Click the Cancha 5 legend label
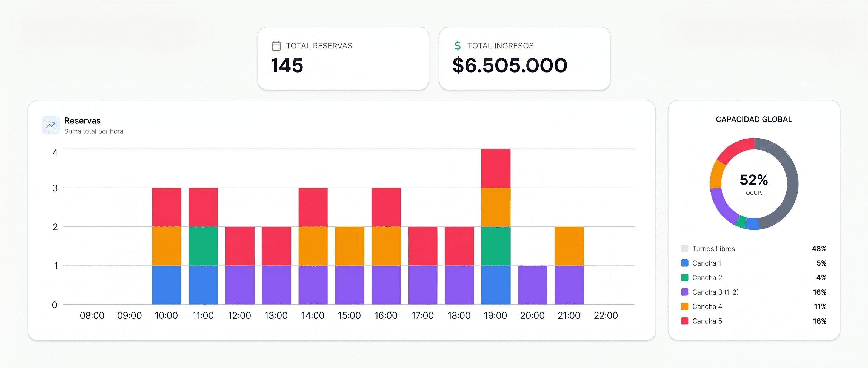 [x=707, y=321]
